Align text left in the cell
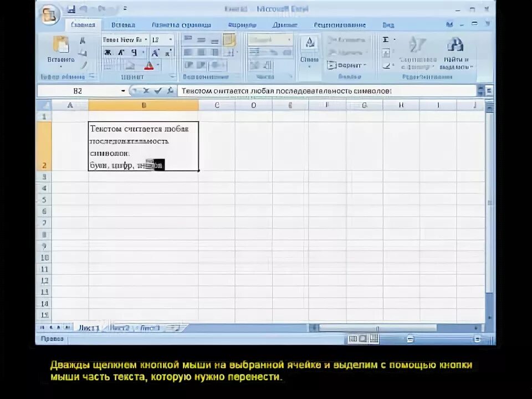 point(188,52)
